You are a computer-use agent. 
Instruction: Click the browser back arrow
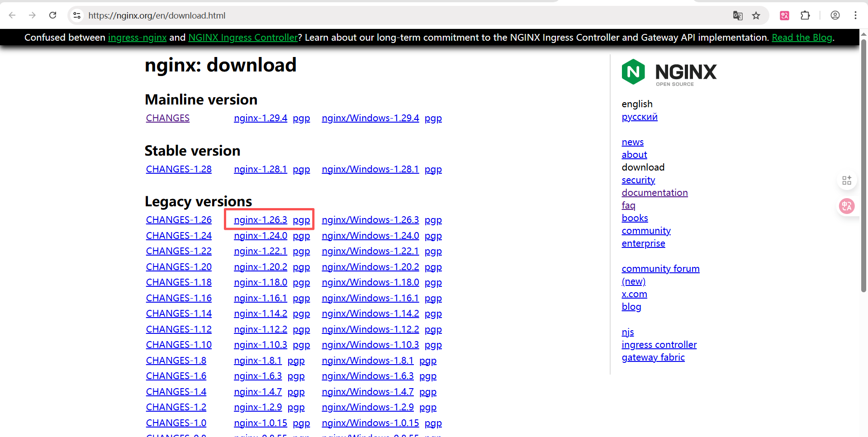(x=12, y=15)
